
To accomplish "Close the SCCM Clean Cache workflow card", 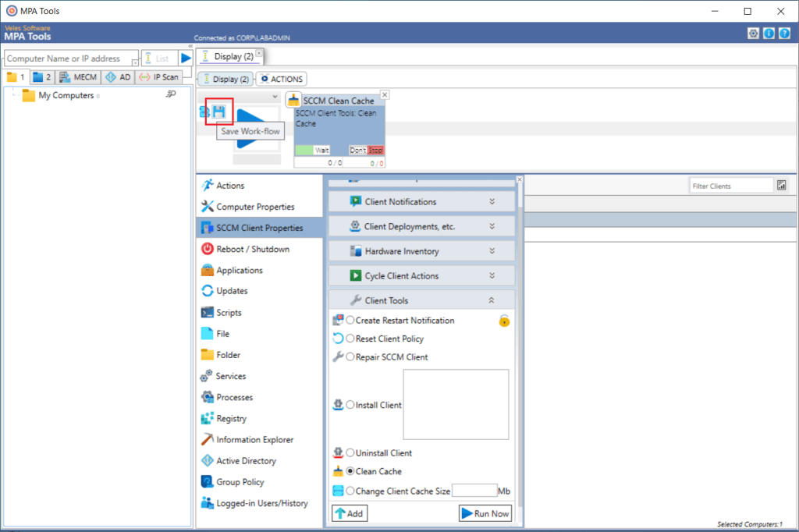I will click(385, 95).
